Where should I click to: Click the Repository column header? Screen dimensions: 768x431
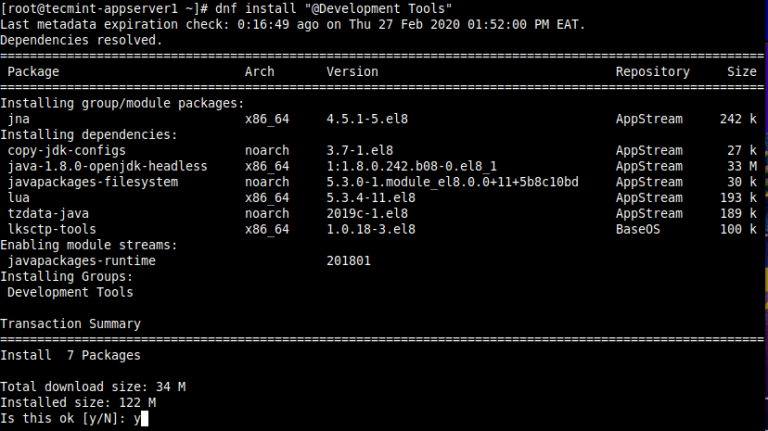coord(652,72)
